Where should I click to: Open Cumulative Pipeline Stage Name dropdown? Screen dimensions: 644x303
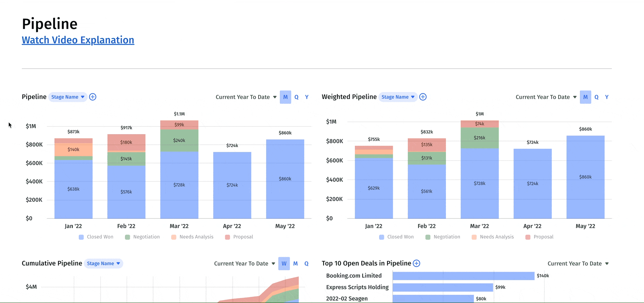(103, 263)
